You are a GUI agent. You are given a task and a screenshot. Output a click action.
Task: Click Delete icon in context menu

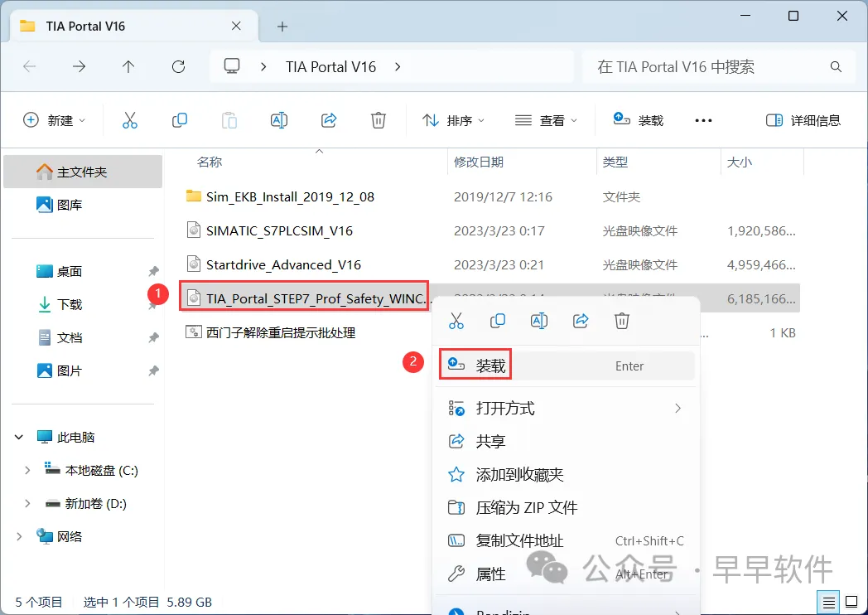(x=622, y=321)
